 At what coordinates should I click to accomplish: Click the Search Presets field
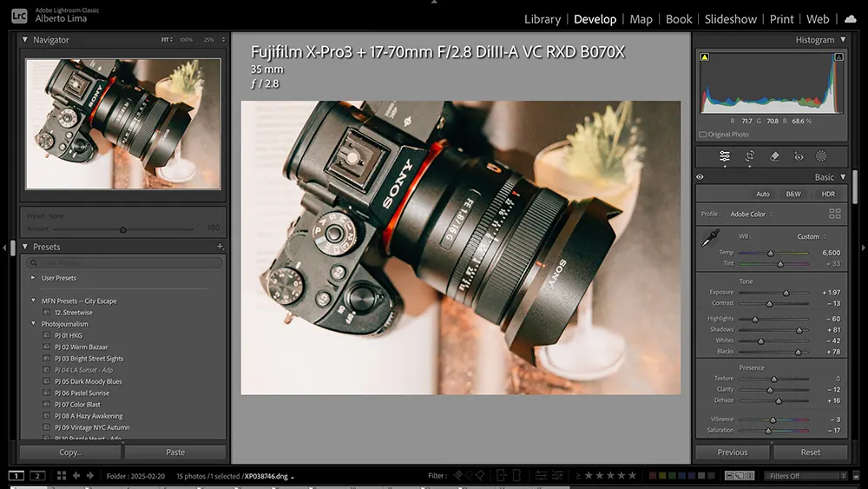click(124, 262)
